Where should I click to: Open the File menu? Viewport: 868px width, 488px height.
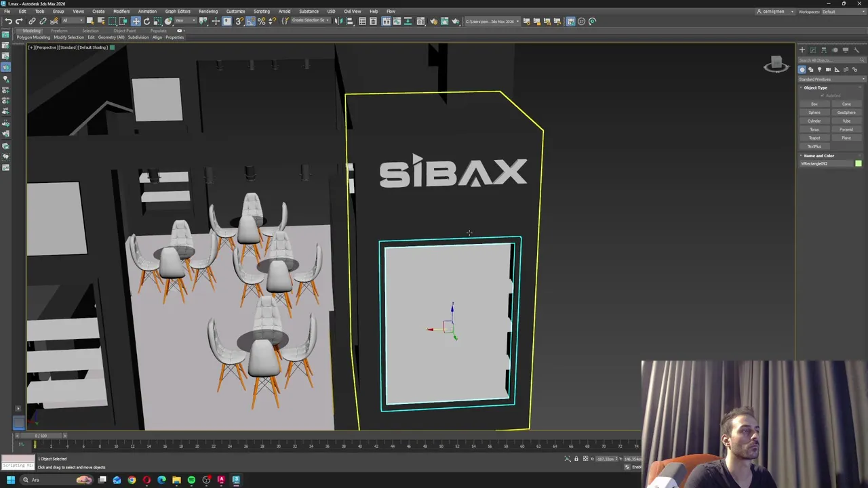[7, 12]
